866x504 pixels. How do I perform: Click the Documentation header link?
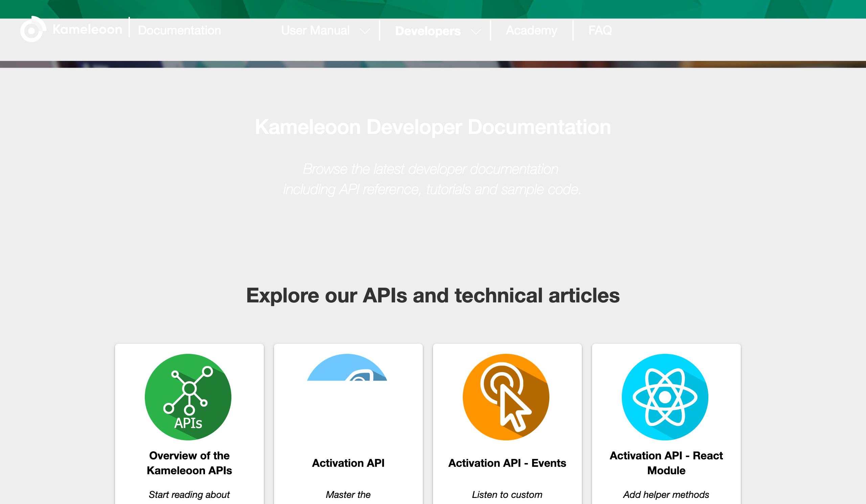tap(179, 30)
